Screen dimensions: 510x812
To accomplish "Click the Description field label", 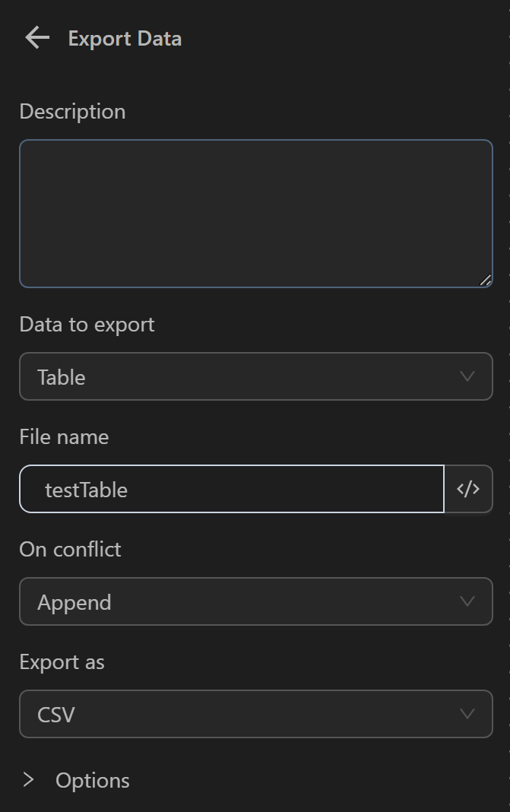I will pos(72,111).
